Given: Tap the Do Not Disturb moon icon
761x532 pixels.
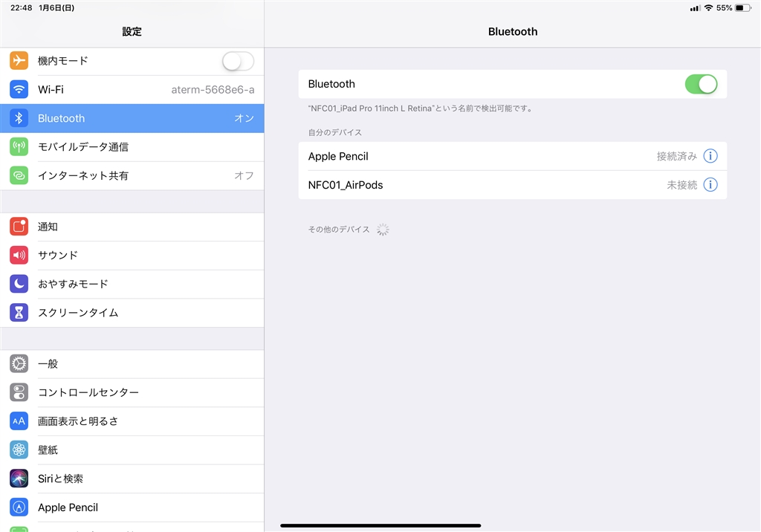Looking at the screenshot, I should [x=19, y=284].
